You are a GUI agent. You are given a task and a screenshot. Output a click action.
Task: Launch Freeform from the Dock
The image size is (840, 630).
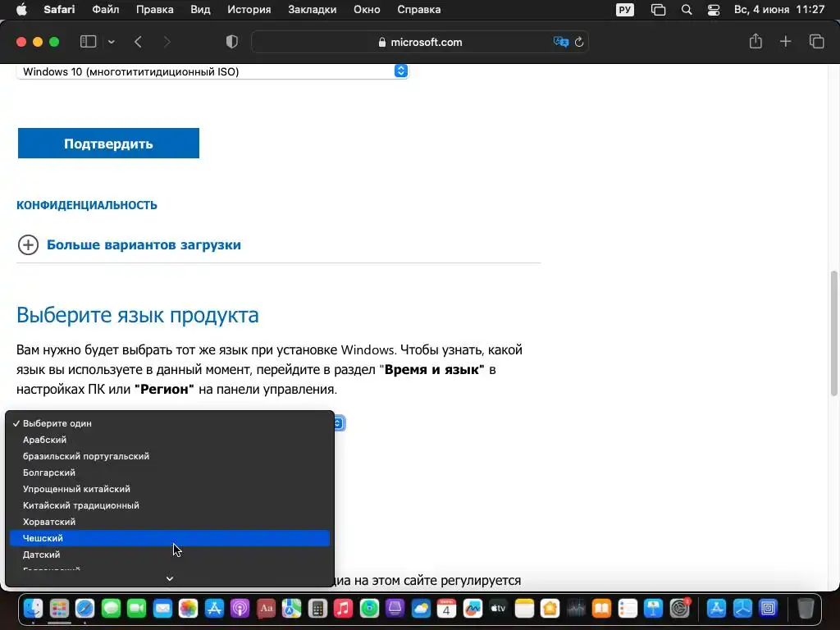pos(472,609)
